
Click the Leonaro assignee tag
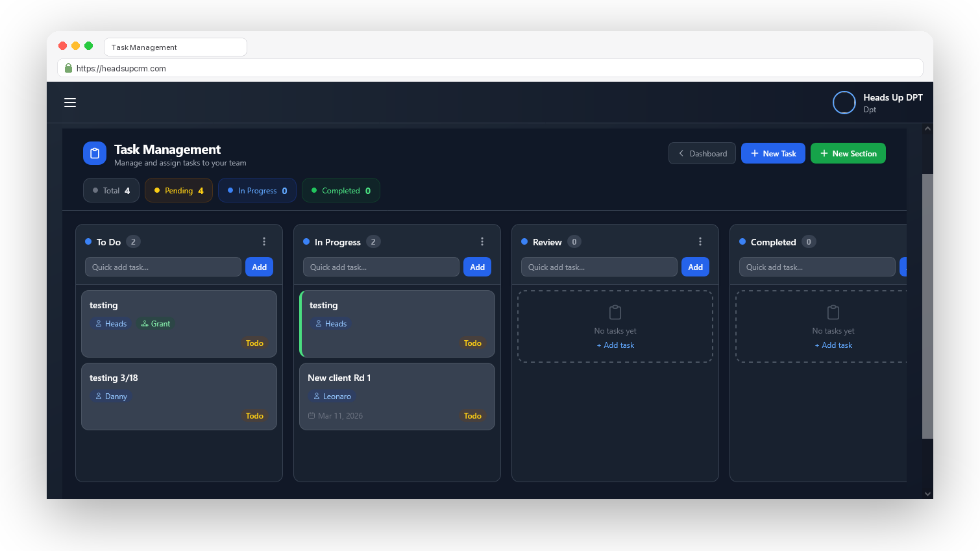332,396
